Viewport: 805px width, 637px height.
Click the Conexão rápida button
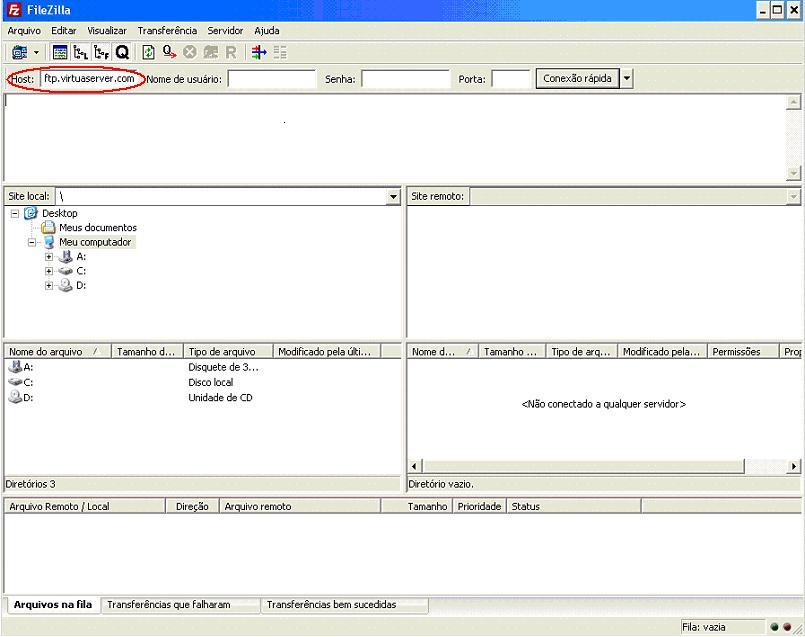click(578, 79)
